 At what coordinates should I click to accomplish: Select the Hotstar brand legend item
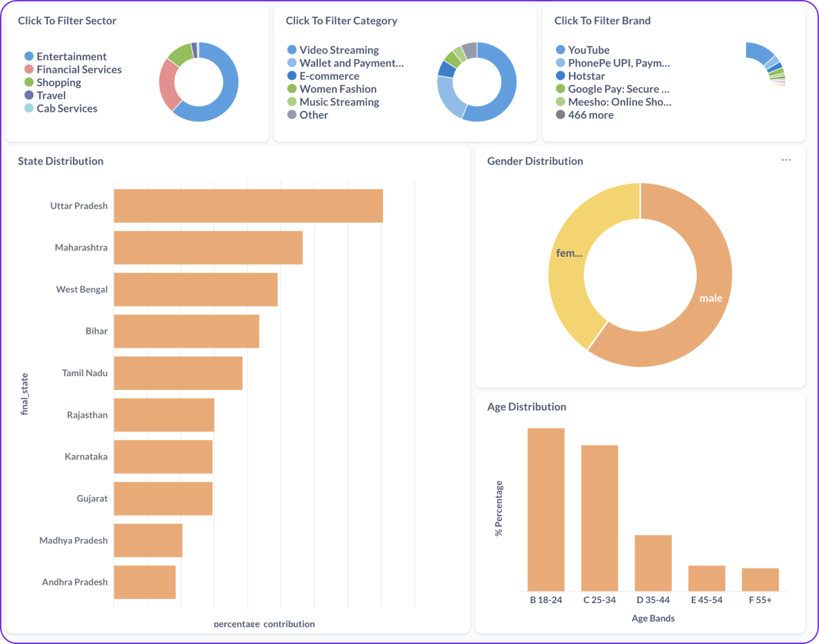586,76
